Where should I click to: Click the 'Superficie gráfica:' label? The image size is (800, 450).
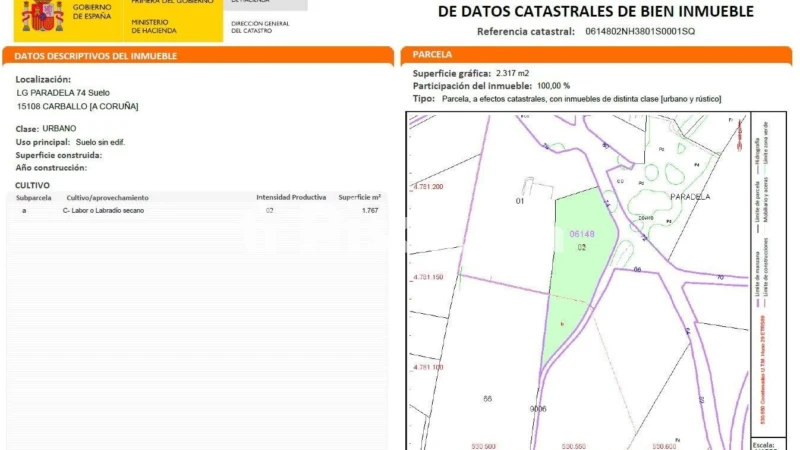(452, 73)
